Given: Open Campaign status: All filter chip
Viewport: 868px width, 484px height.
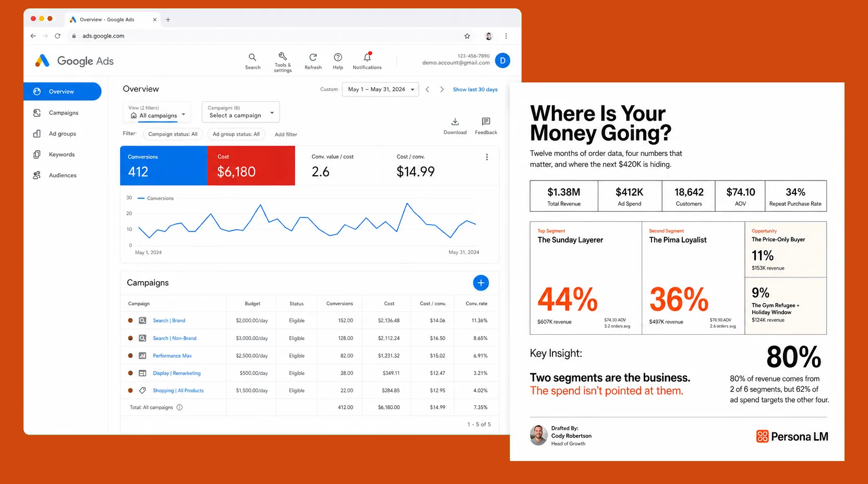Looking at the screenshot, I should click(x=173, y=134).
